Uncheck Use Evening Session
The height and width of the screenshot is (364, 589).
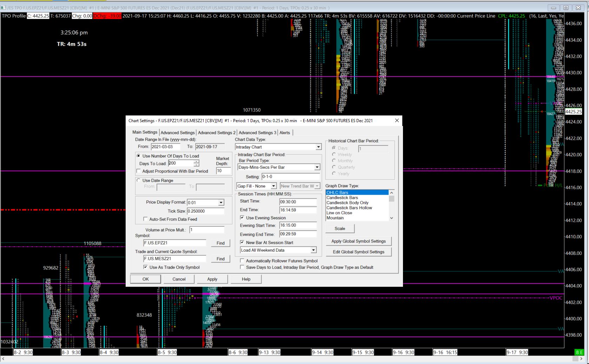pyautogui.click(x=242, y=218)
